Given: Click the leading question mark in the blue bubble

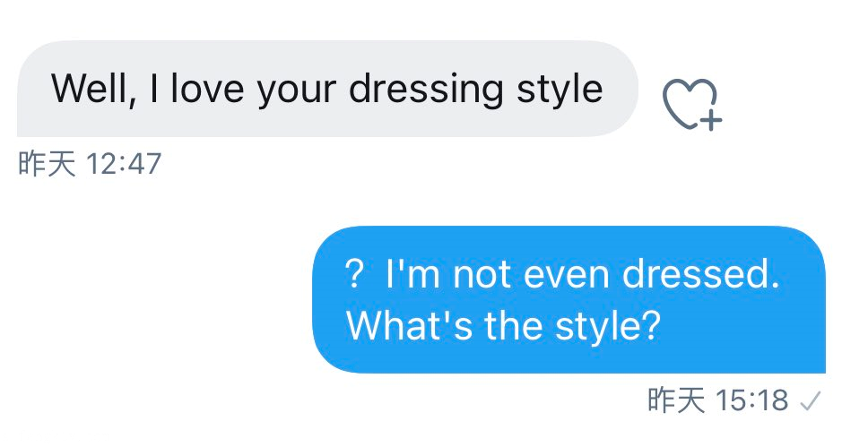Looking at the screenshot, I should [354, 275].
